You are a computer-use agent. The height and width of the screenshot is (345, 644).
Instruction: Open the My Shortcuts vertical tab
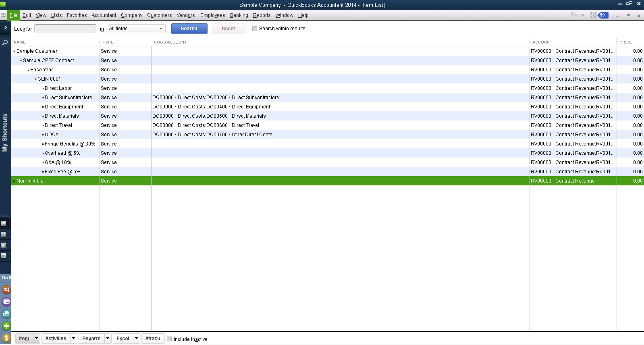[5, 133]
